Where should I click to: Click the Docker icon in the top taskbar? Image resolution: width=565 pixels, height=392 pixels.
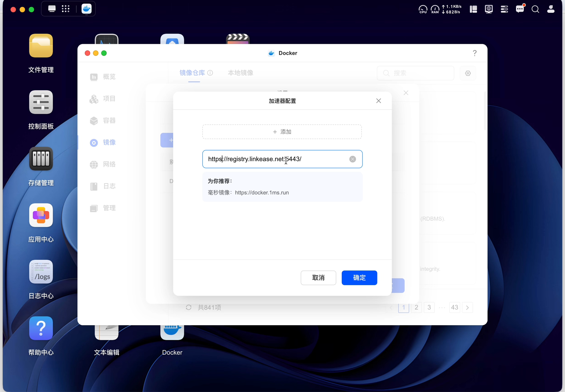click(x=87, y=9)
